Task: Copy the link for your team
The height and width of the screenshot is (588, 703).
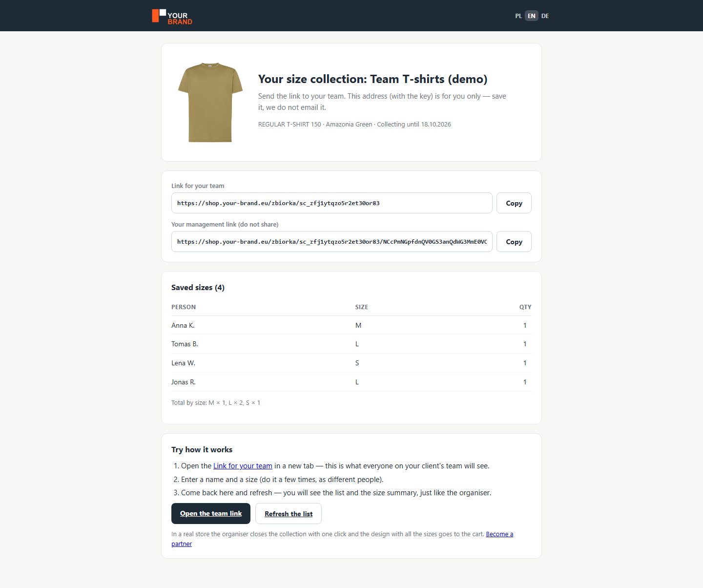Action: [x=514, y=203]
